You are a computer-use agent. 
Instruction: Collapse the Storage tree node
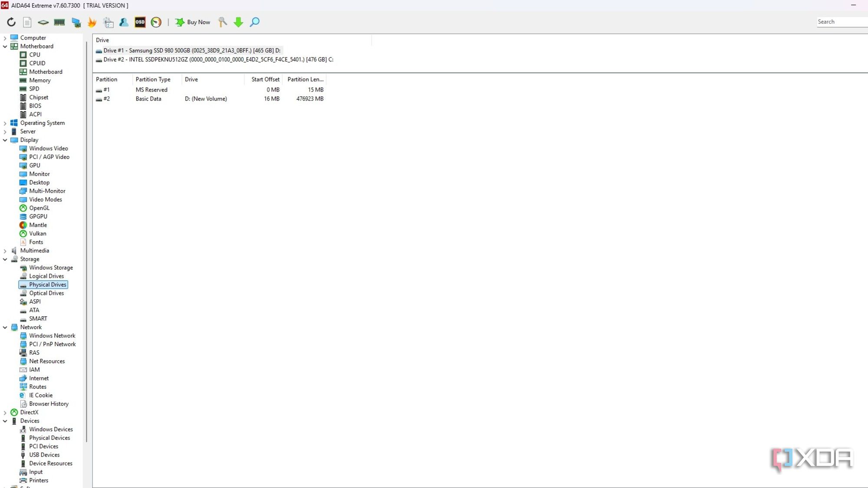5,259
